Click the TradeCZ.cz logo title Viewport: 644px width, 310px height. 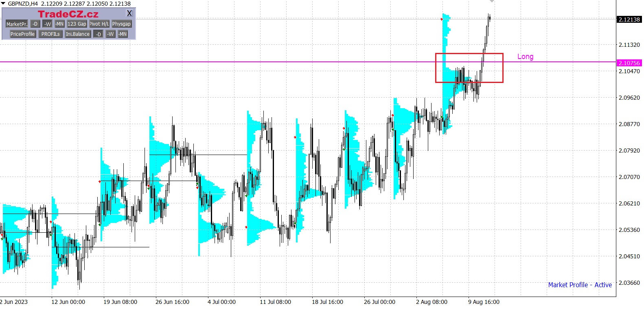pos(68,14)
